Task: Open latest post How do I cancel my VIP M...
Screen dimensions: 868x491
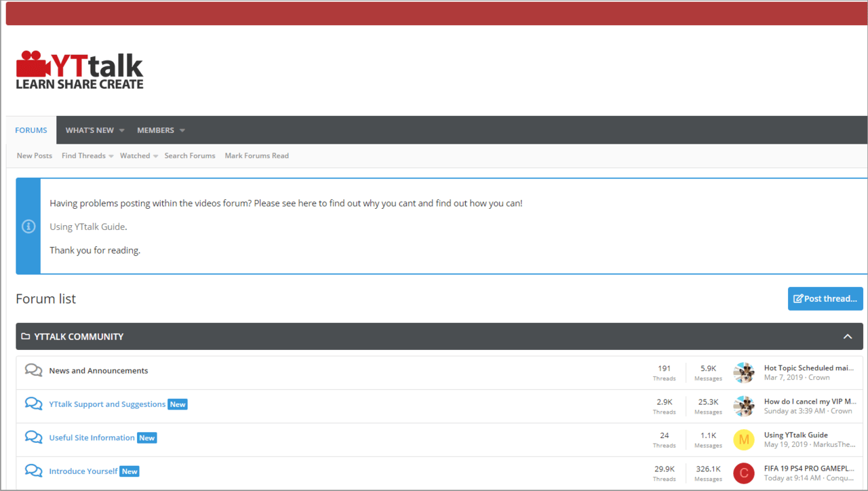Action: coord(810,401)
